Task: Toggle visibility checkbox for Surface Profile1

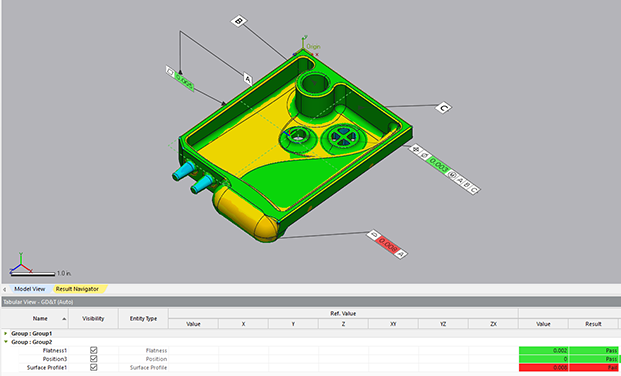Action: pos(93,367)
